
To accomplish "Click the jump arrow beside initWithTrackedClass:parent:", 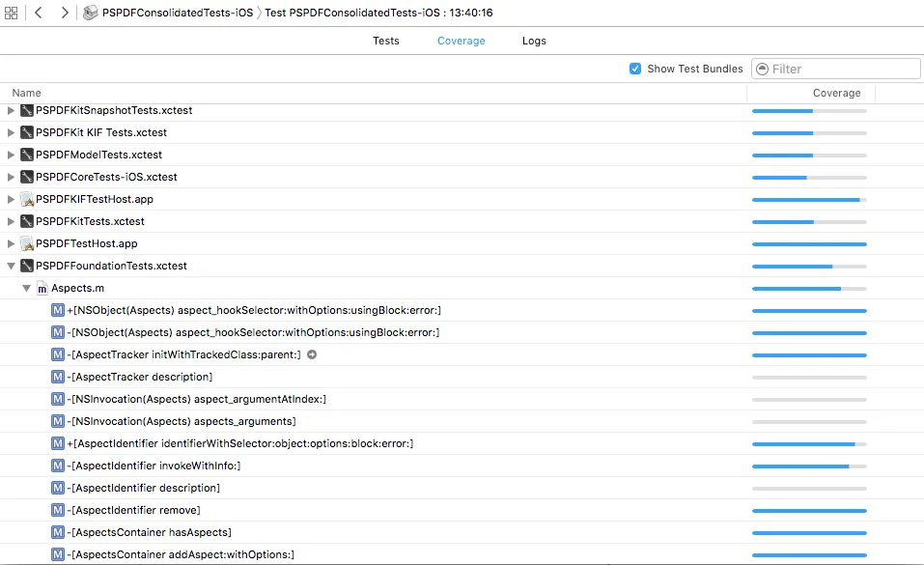I will coord(312,354).
